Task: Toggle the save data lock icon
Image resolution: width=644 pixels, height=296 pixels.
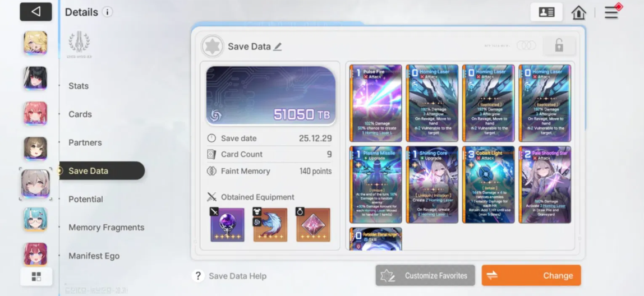Action: (559, 45)
